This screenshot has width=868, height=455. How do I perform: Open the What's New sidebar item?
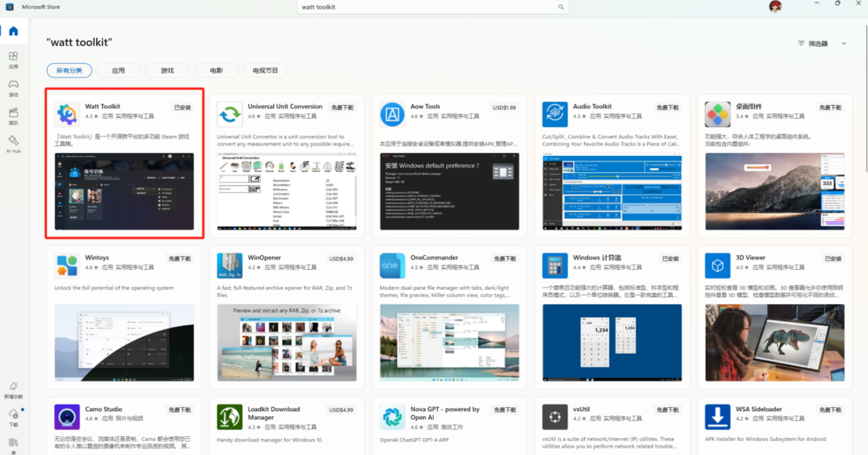(13, 390)
